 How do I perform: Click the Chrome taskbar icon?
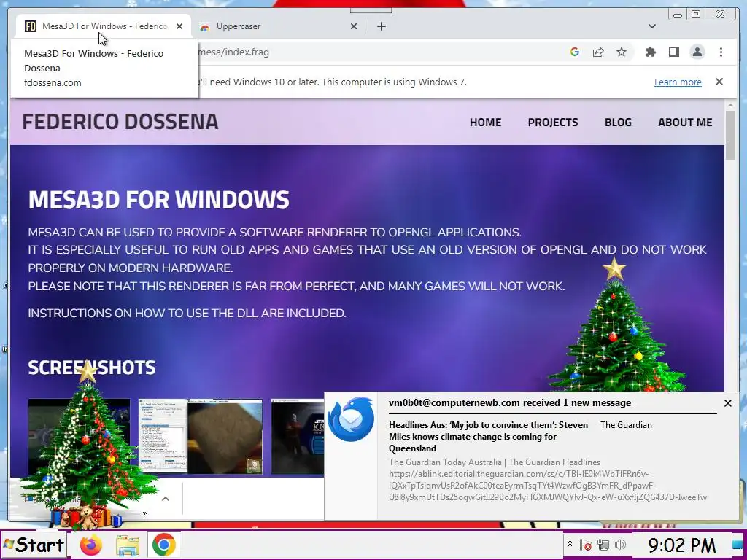pyautogui.click(x=164, y=545)
